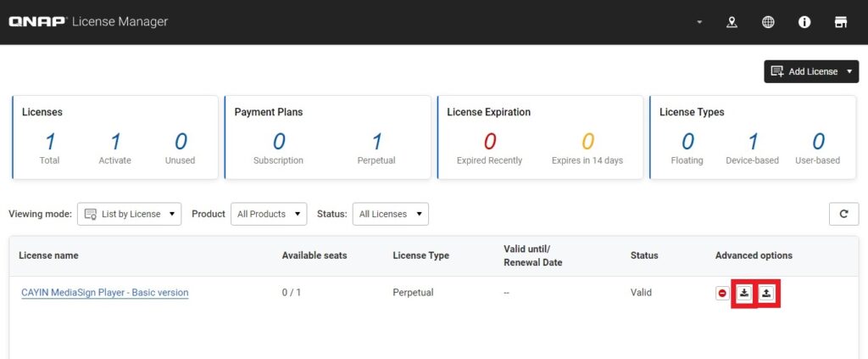Click the red deactivate license icon
The image size is (868, 359).
722,293
